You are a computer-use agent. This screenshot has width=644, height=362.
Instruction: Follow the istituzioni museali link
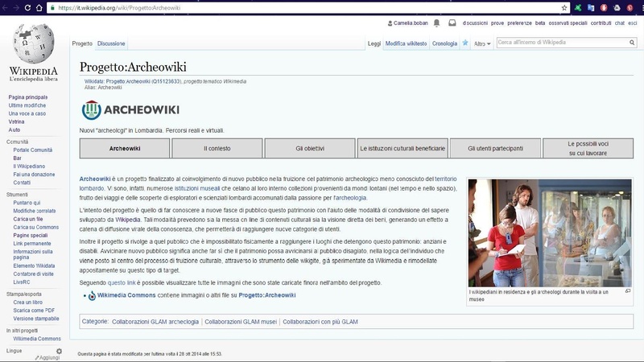pos(197,188)
